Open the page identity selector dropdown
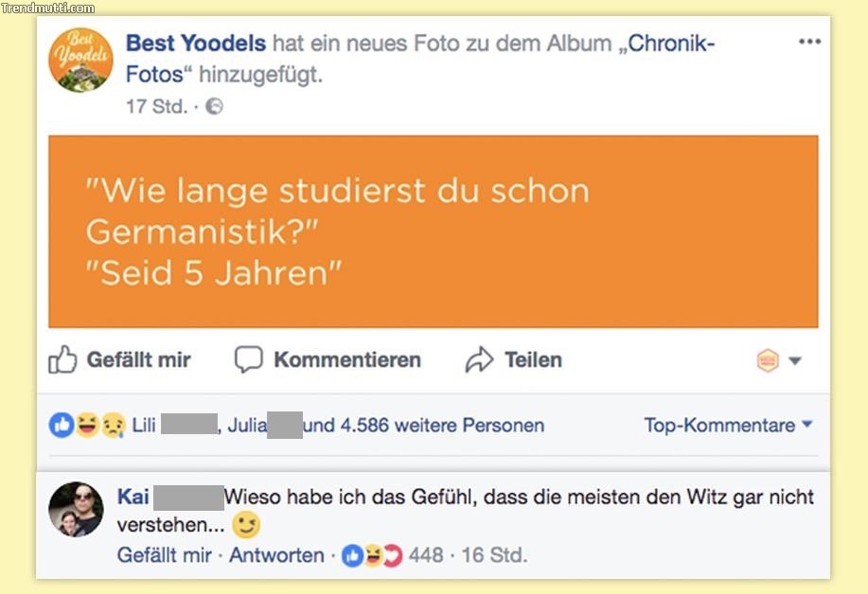Viewport: 868px width, 594px height. [x=779, y=360]
